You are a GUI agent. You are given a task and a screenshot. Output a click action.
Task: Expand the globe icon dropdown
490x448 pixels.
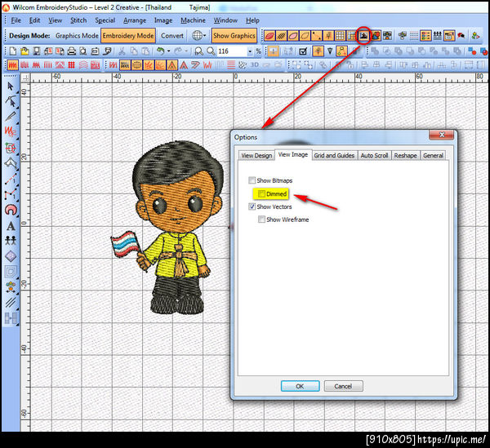[x=205, y=36]
